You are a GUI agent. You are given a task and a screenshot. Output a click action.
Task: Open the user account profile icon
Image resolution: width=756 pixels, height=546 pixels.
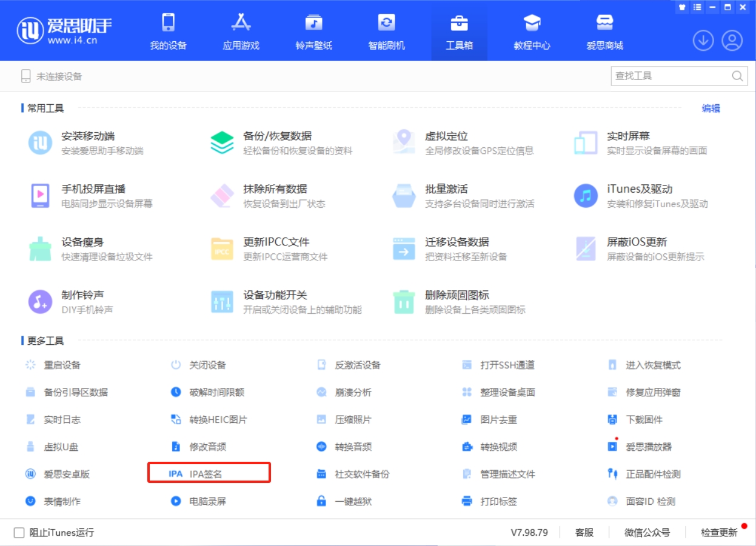tap(732, 41)
